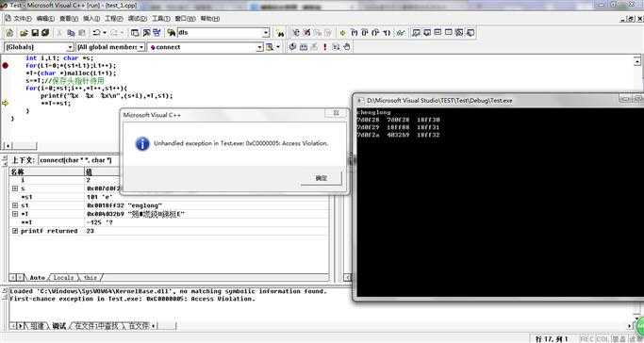Image resolution: width=644 pixels, height=343 pixels.
Task: Click the Go icon in build minibar
Action: [x=336, y=47]
